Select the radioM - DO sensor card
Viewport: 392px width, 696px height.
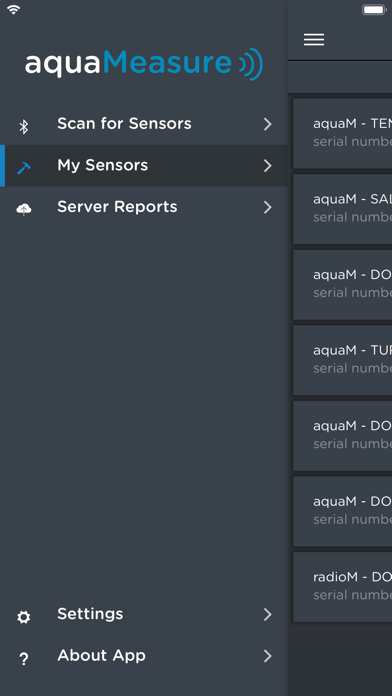coord(342,587)
